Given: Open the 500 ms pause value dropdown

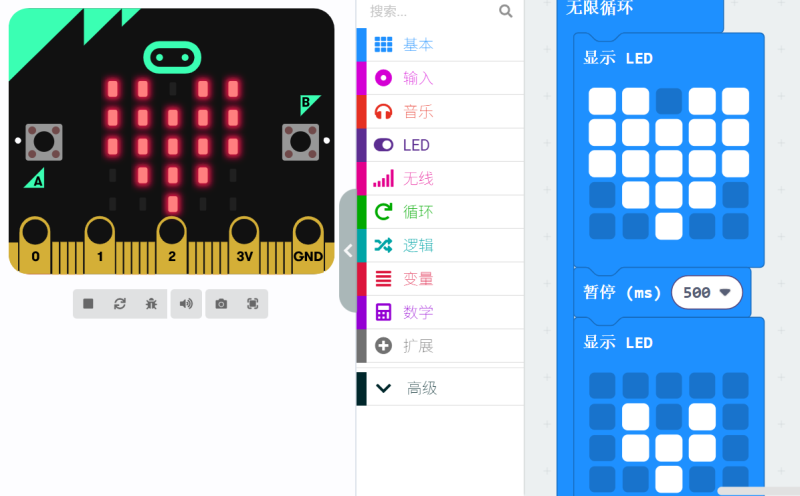Looking at the screenshot, I should [724, 293].
